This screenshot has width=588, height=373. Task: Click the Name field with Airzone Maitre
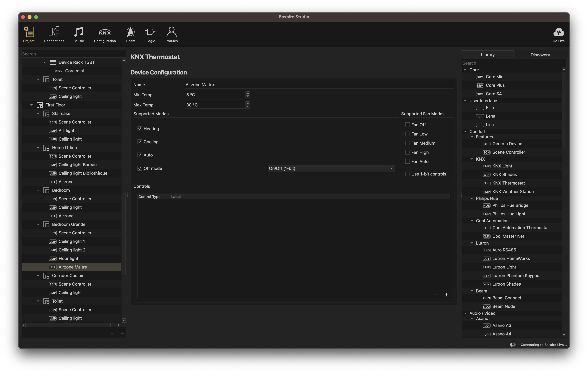point(319,85)
